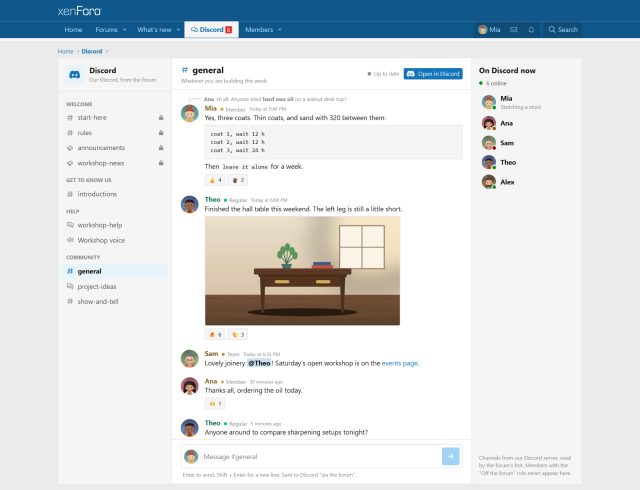Open the Forums navigation tab
The width and height of the screenshot is (640, 490).
(106, 30)
